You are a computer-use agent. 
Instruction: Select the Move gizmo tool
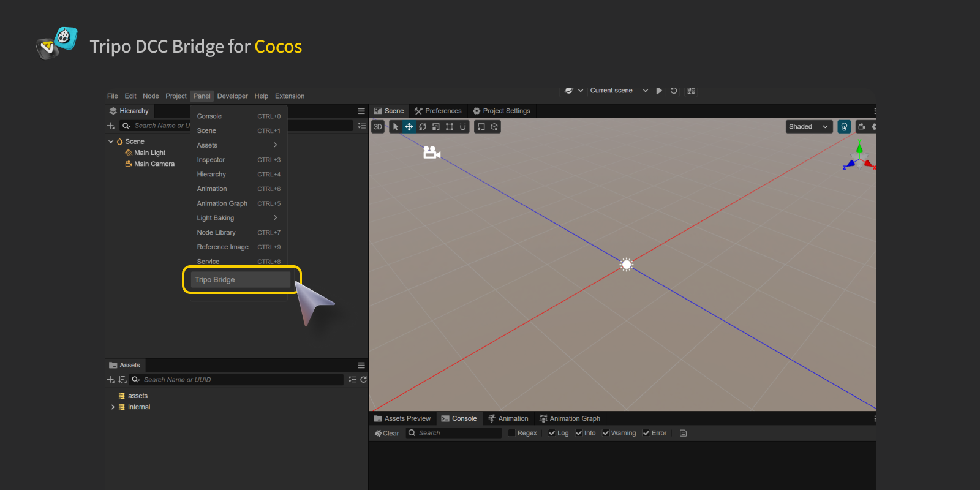409,127
